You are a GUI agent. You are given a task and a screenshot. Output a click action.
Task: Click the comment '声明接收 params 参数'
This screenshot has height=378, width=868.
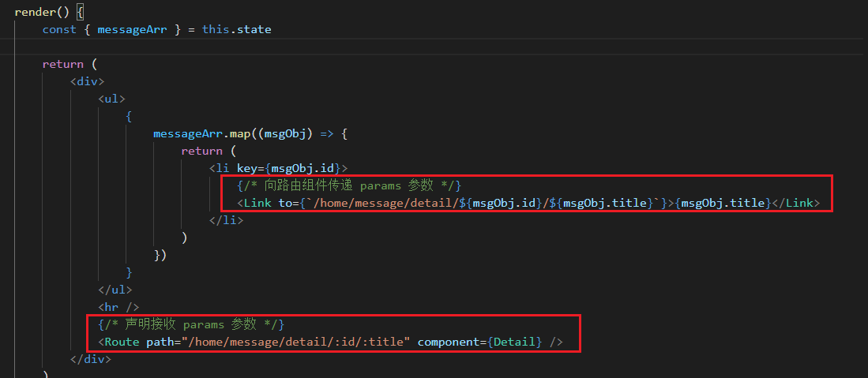pyautogui.click(x=191, y=324)
